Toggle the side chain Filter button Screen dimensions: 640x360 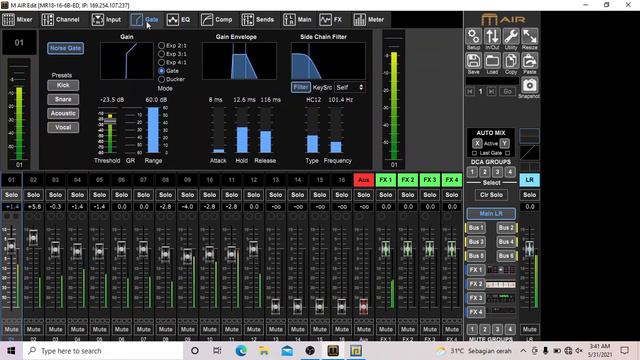(301, 87)
